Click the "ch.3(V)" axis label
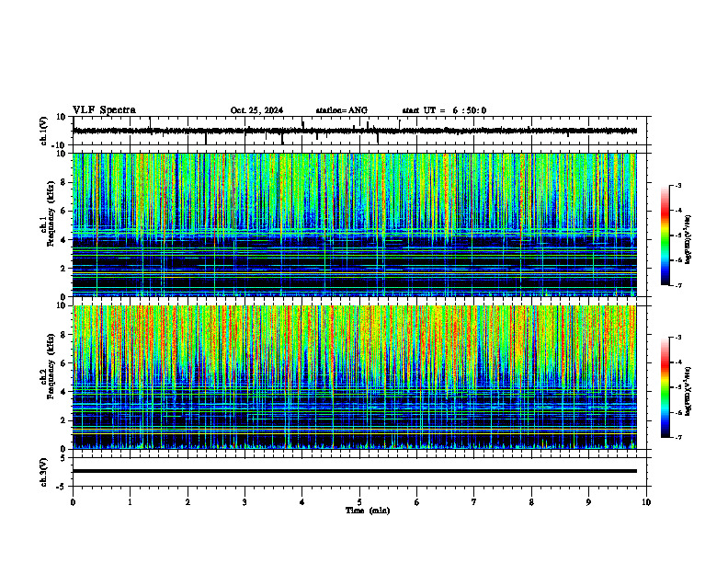The width and height of the screenshot is (728, 563). tap(44, 472)
